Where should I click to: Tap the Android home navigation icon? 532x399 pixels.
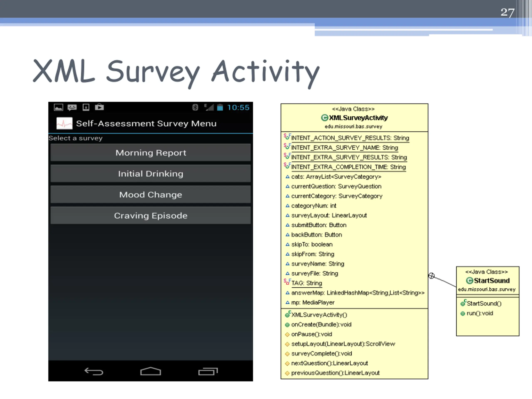[150, 371]
